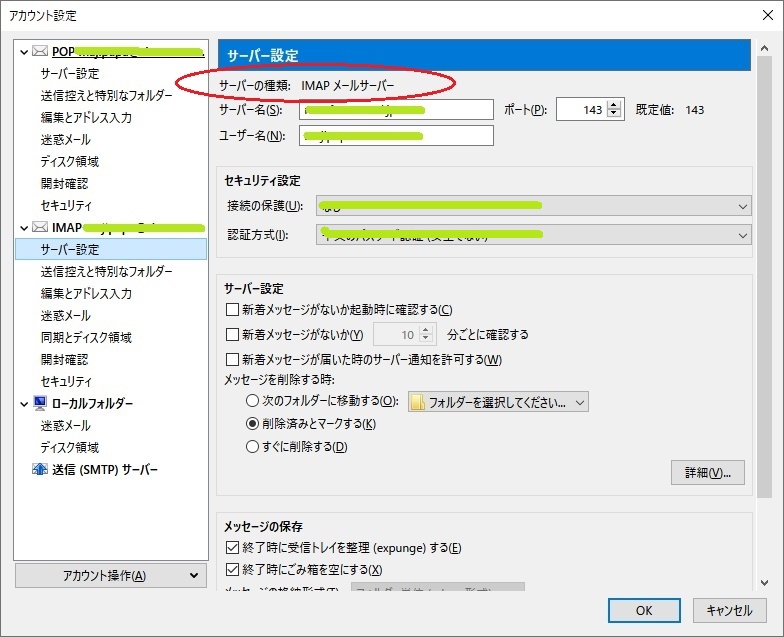784x637 pixels.
Task: Click the outgoing SMTP server icon
Action: click(40, 469)
